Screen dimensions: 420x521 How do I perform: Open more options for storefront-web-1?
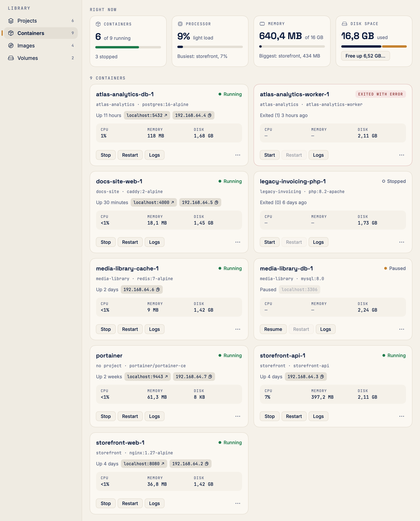pos(238,503)
